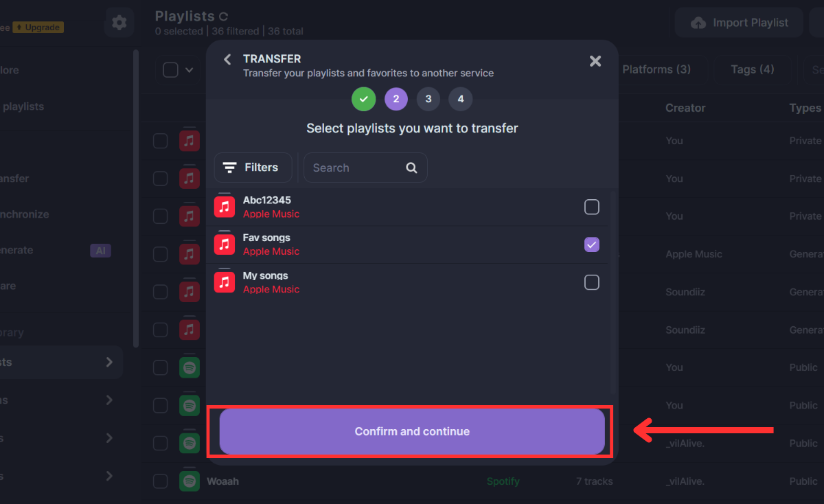
Task: Open the Platforms (3) filter
Action: tap(656, 69)
